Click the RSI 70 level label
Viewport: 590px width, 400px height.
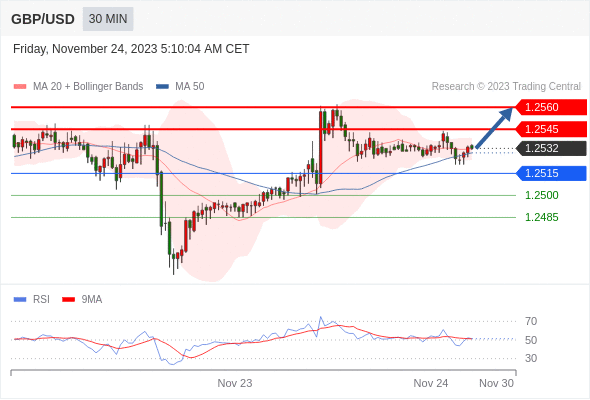coord(531,321)
